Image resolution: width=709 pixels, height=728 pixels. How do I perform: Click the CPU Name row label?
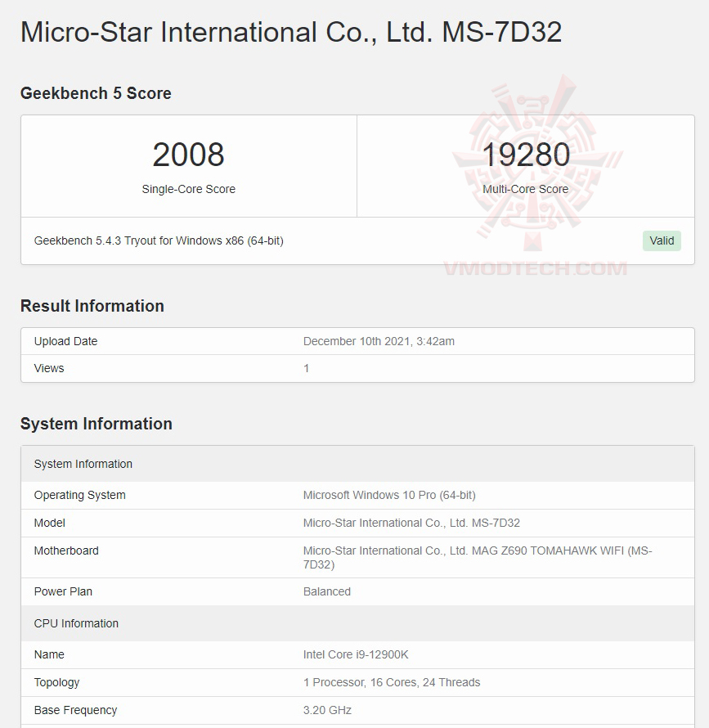click(49, 654)
